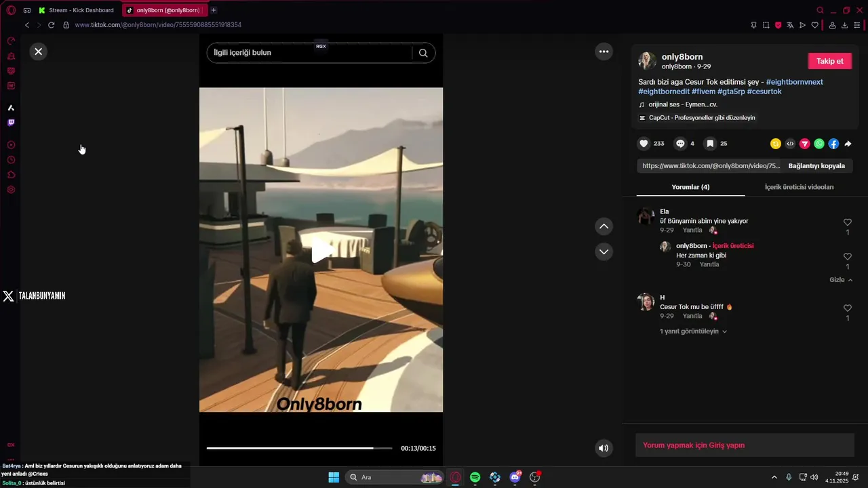Share via Facebook icon
The height and width of the screenshot is (488, 868).
pos(833,144)
